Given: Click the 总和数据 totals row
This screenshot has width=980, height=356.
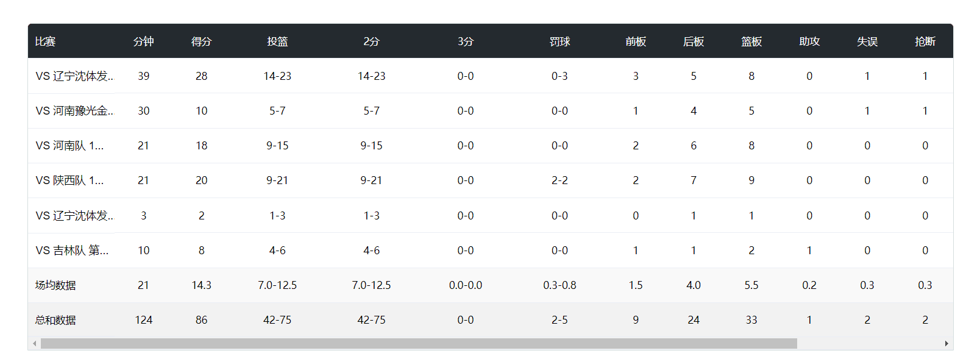Looking at the screenshot, I should 491,320.
